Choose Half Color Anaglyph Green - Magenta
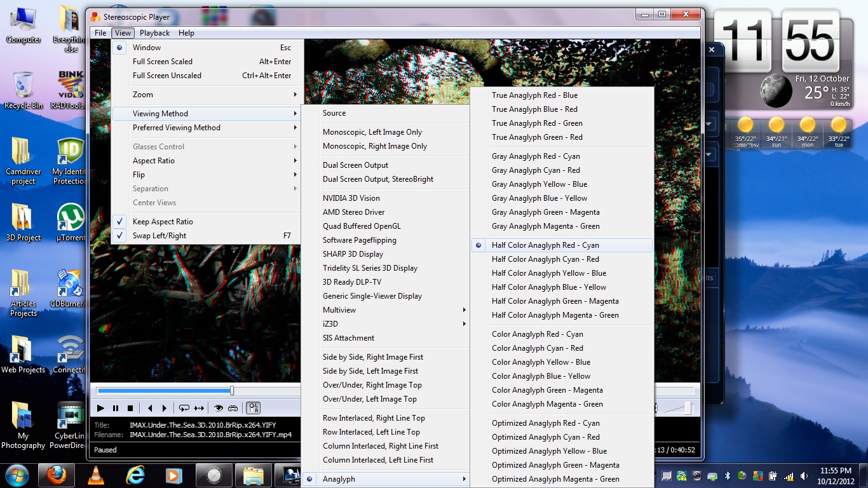The height and width of the screenshot is (488, 868). click(562, 301)
